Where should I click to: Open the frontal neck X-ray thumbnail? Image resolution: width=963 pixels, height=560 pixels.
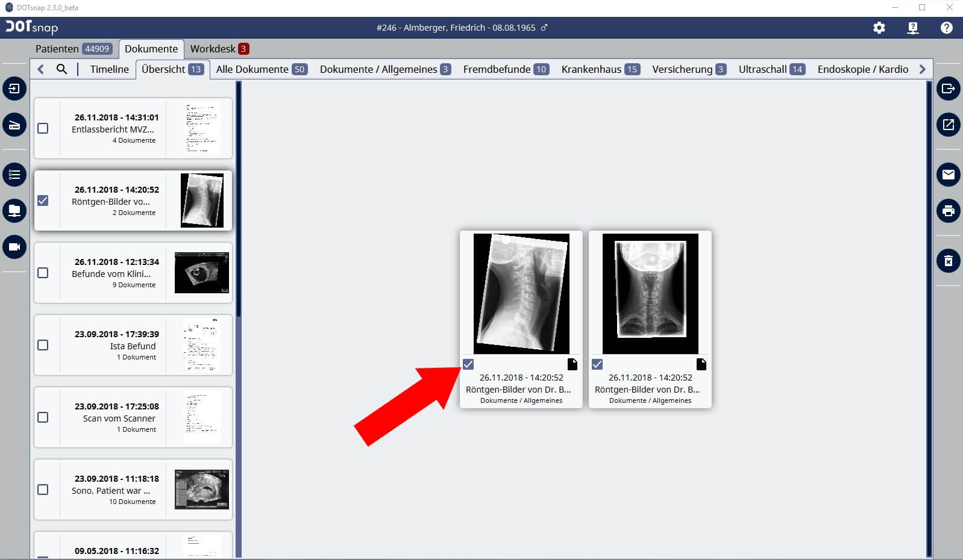pos(650,293)
